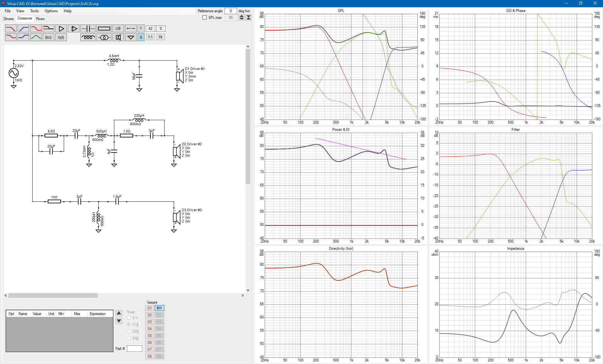Screen dimensions: 603x364
Task: Add a loudspeaker driver symbol
Action: (x=118, y=37)
